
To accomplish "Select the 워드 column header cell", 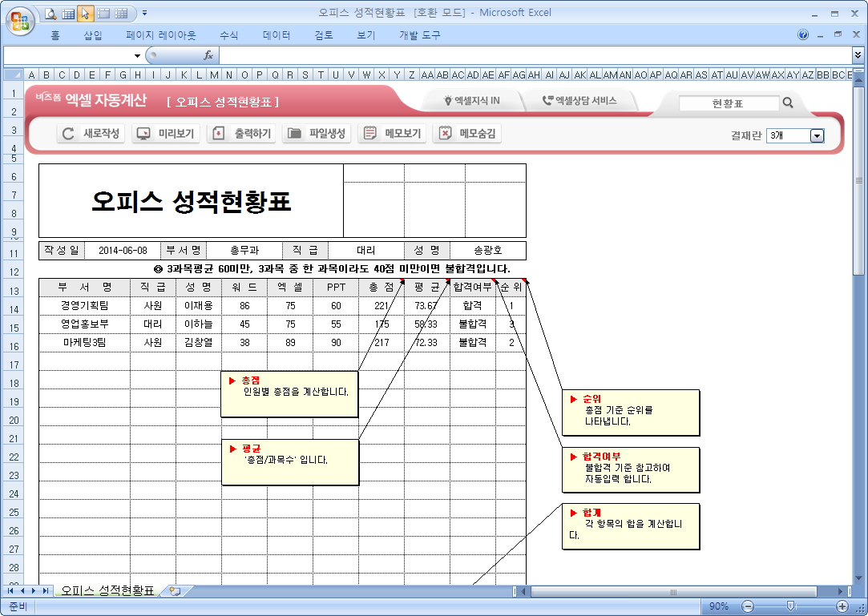I will 244,288.
